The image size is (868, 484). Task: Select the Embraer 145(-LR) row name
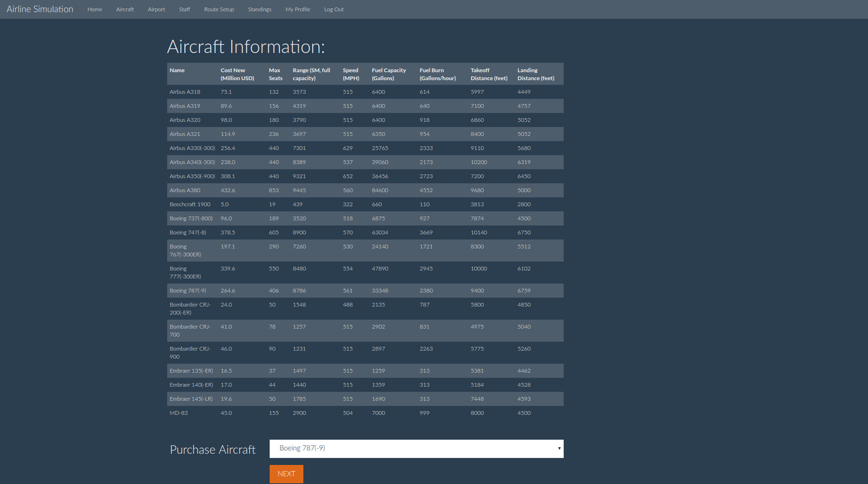point(191,399)
